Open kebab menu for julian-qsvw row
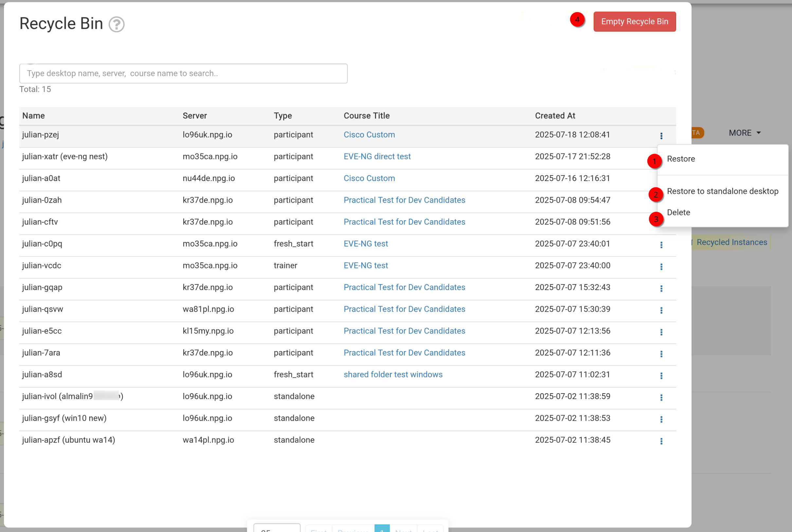 coord(661,310)
